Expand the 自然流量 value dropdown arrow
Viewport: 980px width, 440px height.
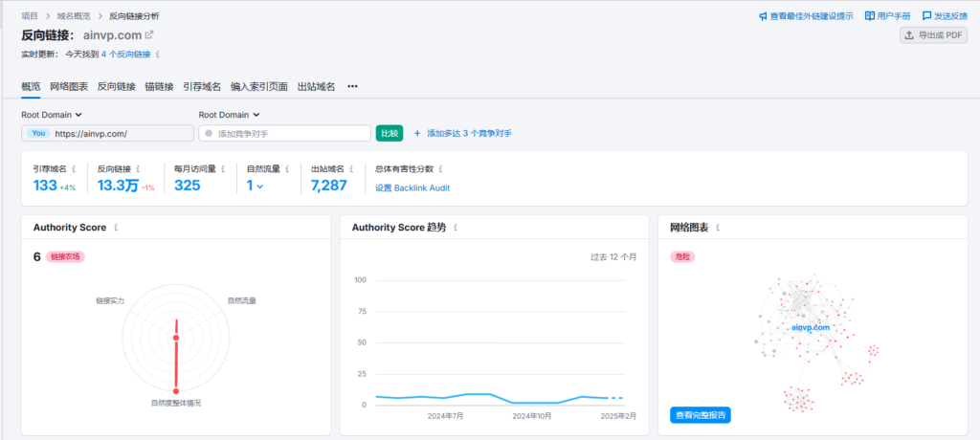click(259, 186)
